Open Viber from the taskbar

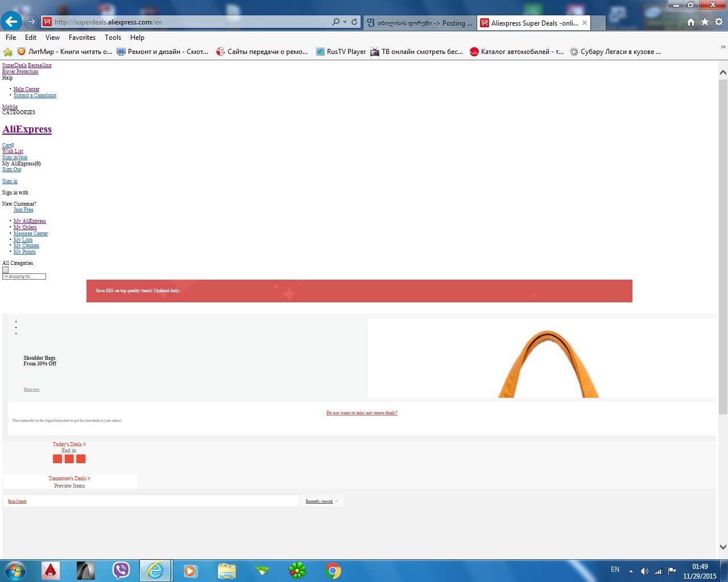coord(121,571)
